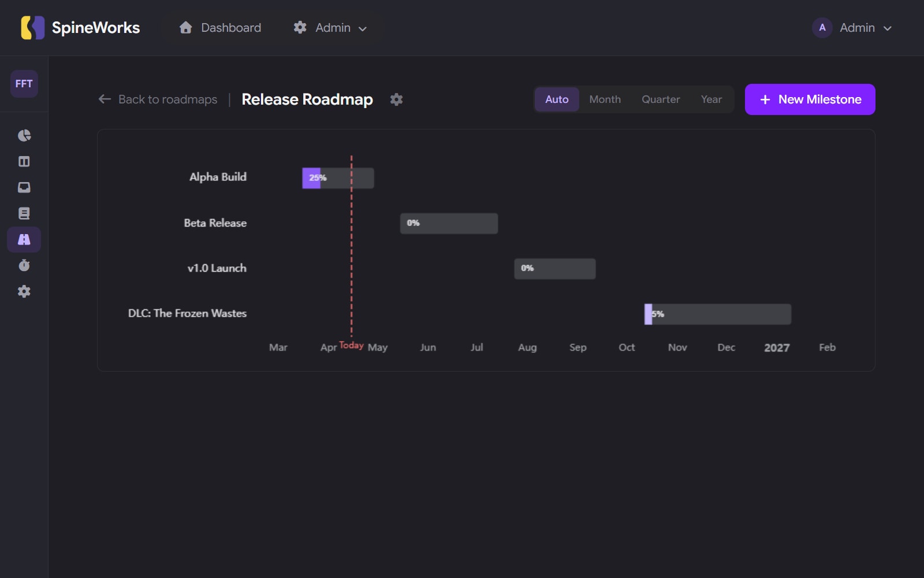This screenshot has height=578, width=924.
Task: Select the roadmap icon in sidebar
Action: (x=24, y=239)
